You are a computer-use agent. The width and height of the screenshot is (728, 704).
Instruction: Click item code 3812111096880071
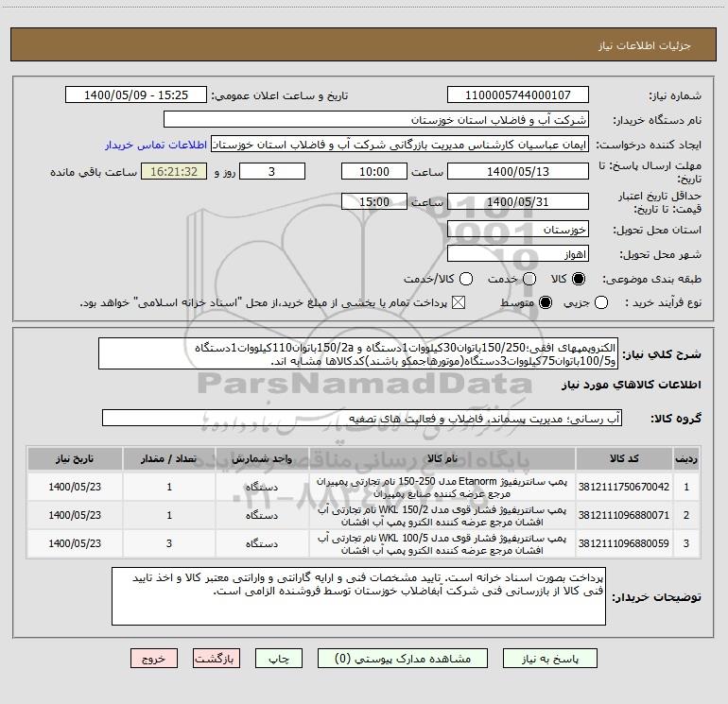click(624, 515)
